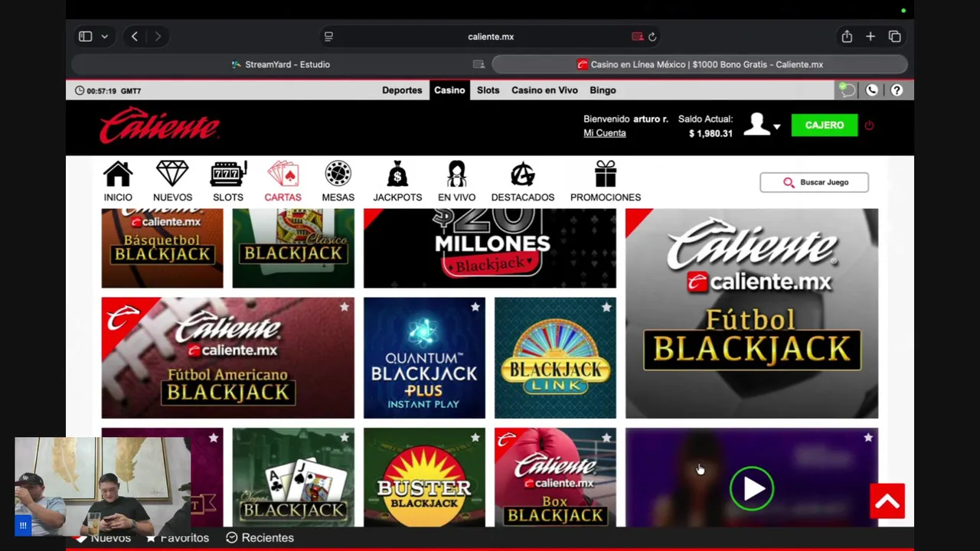Open Fútbol Americano Blackjack game
The width and height of the screenshot is (980, 551).
(x=227, y=358)
